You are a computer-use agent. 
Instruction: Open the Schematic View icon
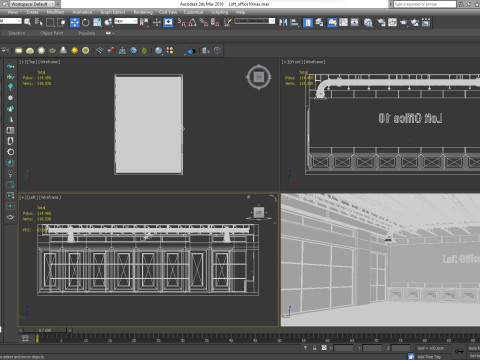[355, 22]
